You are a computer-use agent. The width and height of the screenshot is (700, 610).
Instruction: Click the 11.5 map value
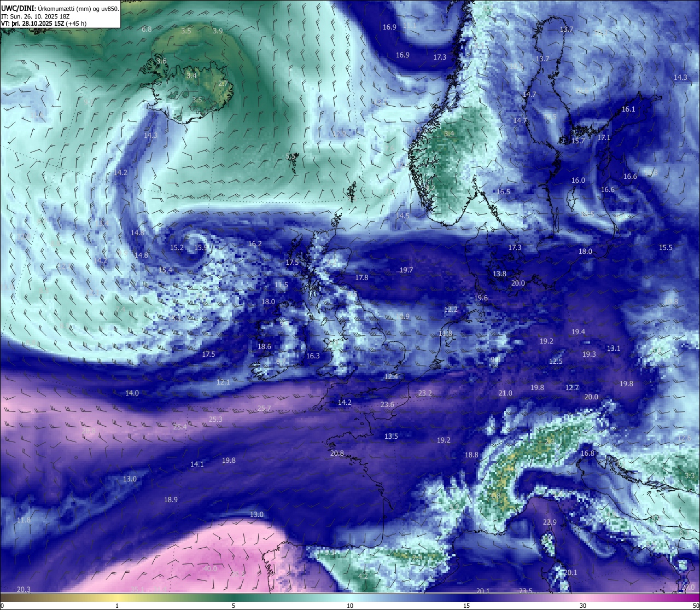pyautogui.click(x=281, y=285)
